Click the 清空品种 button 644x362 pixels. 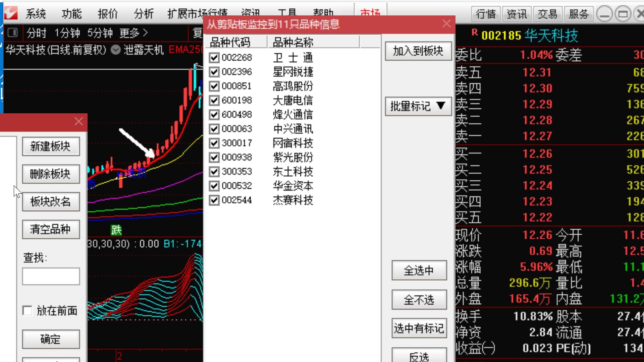click(x=51, y=229)
